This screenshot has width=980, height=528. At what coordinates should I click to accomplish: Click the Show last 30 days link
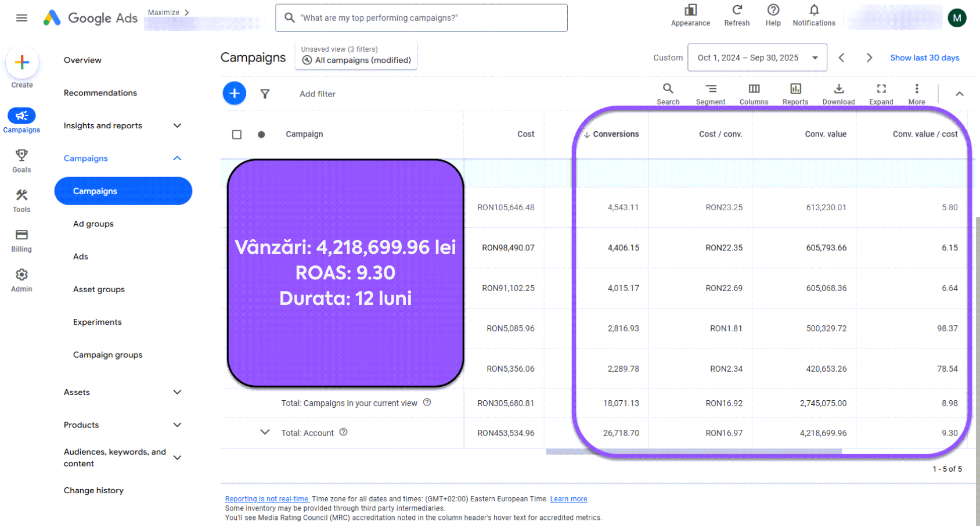pyautogui.click(x=924, y=58)
